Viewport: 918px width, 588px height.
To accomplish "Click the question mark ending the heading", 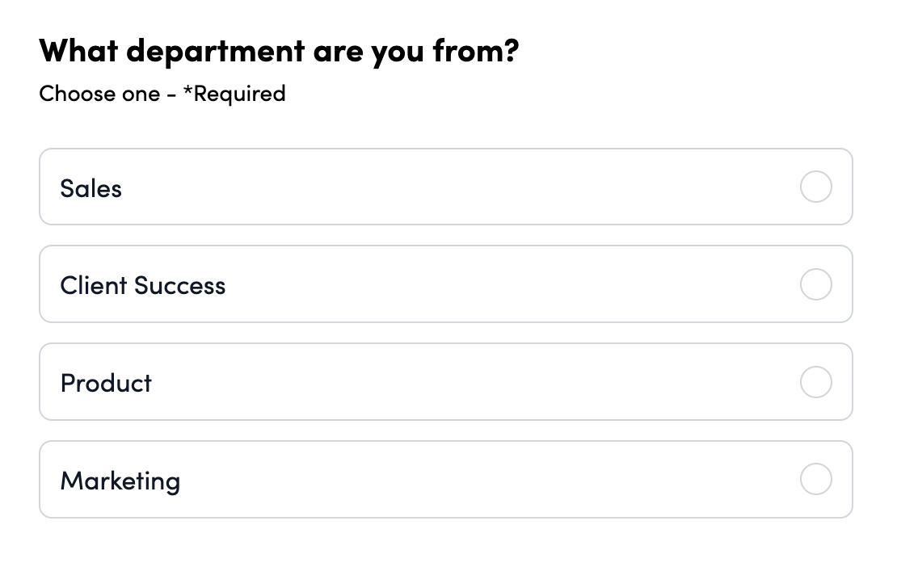I will tap(510, 52).
